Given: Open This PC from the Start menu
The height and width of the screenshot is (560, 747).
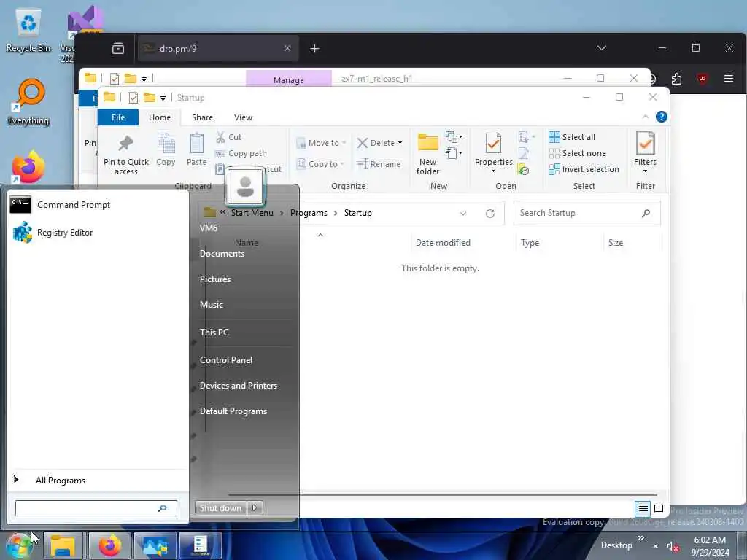Looking at the screenshot, I should click(214, 332).
